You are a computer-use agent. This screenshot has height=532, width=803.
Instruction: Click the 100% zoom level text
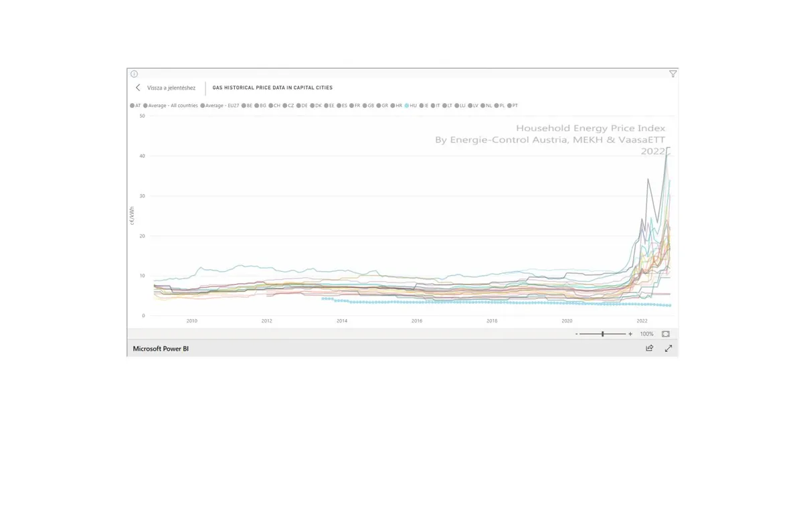[646, 333]
